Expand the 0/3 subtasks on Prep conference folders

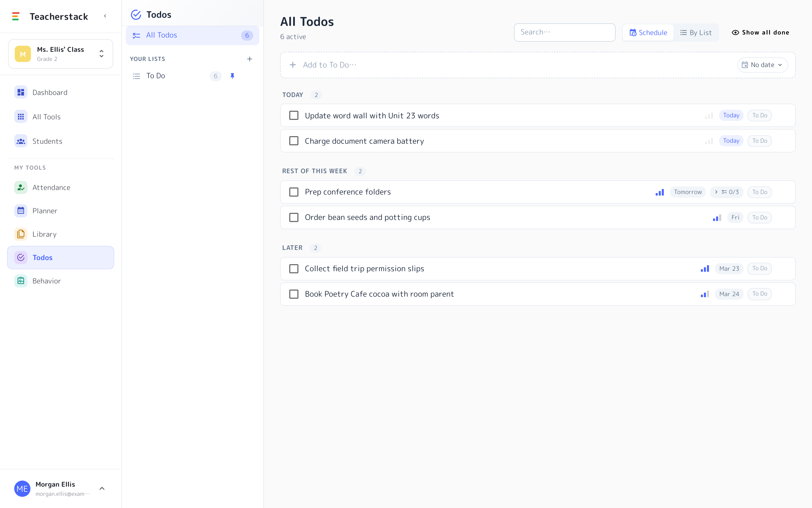pos(726,192)
